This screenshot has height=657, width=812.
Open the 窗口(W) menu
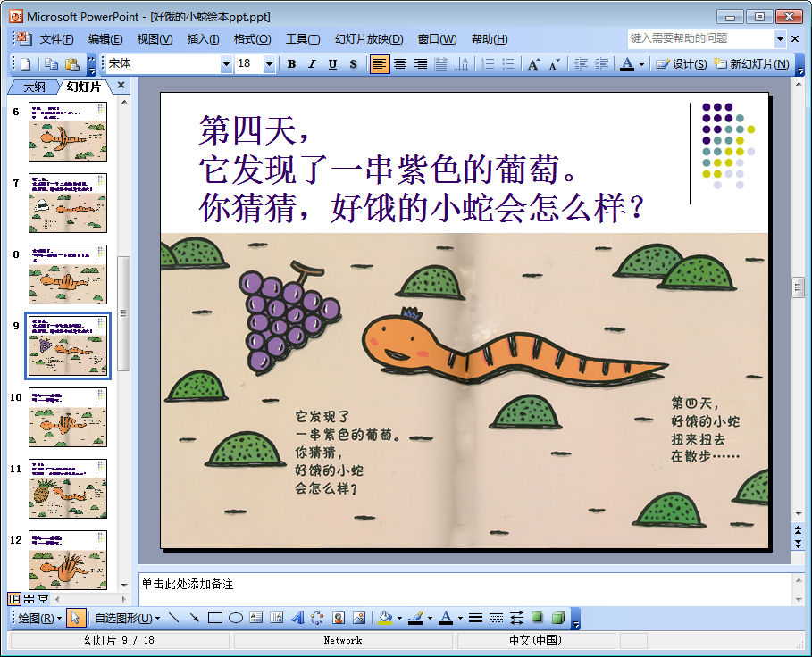tap(437, 38)
